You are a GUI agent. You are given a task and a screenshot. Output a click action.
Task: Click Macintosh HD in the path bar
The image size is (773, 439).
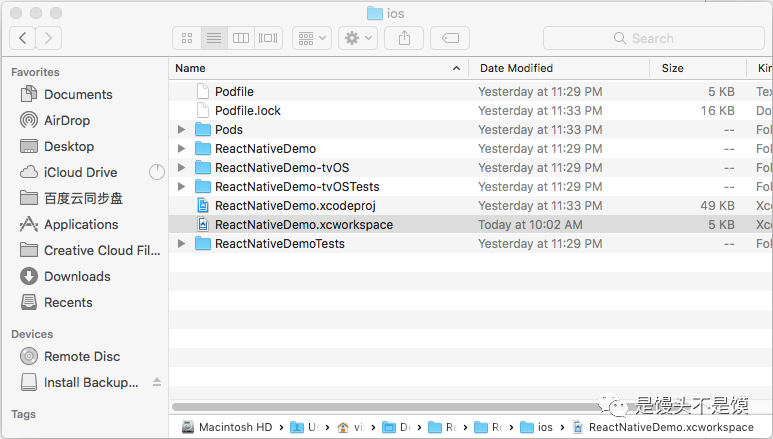227,427
